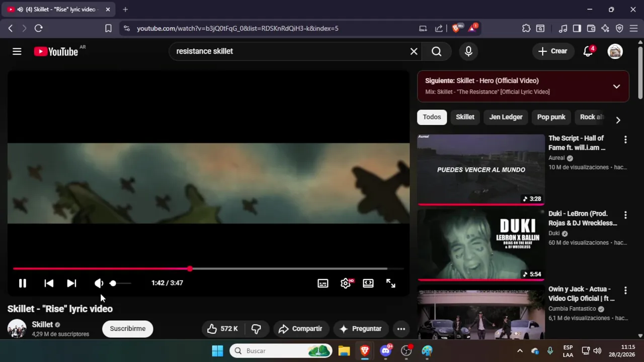Open Brave Wallet icon
The image size is (644, 362).
pos(591,29)
